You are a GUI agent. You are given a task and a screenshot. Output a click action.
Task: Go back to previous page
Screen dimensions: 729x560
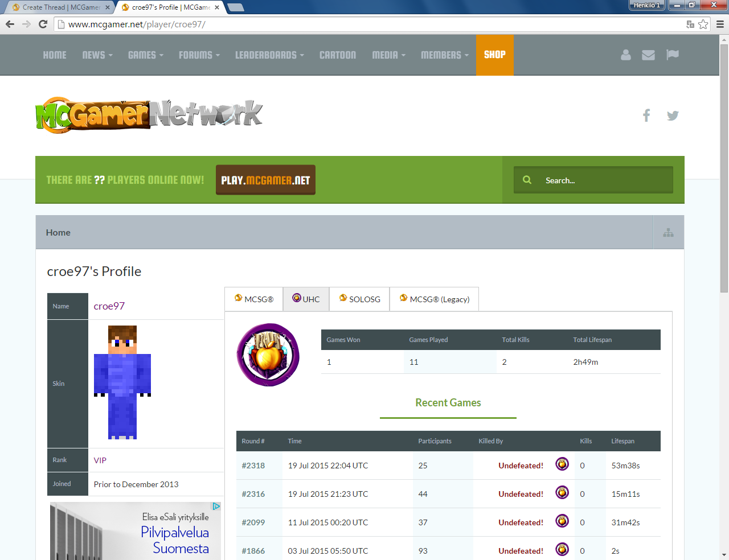click(10, 24)
